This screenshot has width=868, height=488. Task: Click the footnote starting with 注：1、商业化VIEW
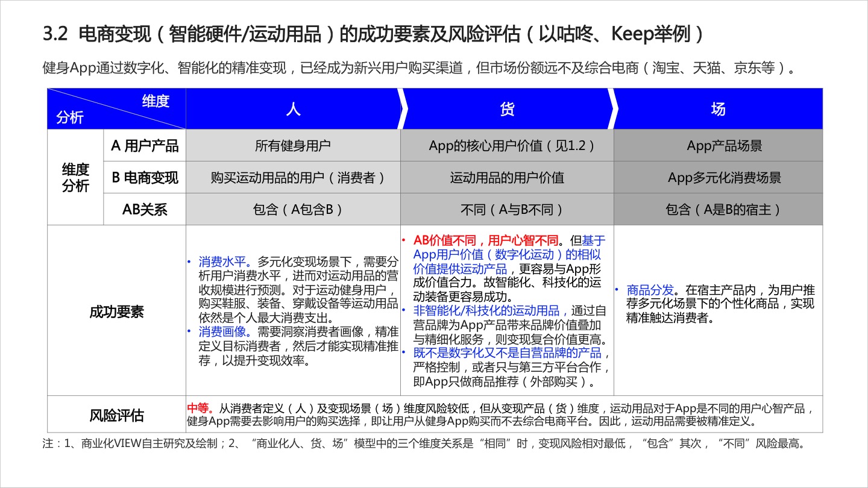tap(424, 444)
